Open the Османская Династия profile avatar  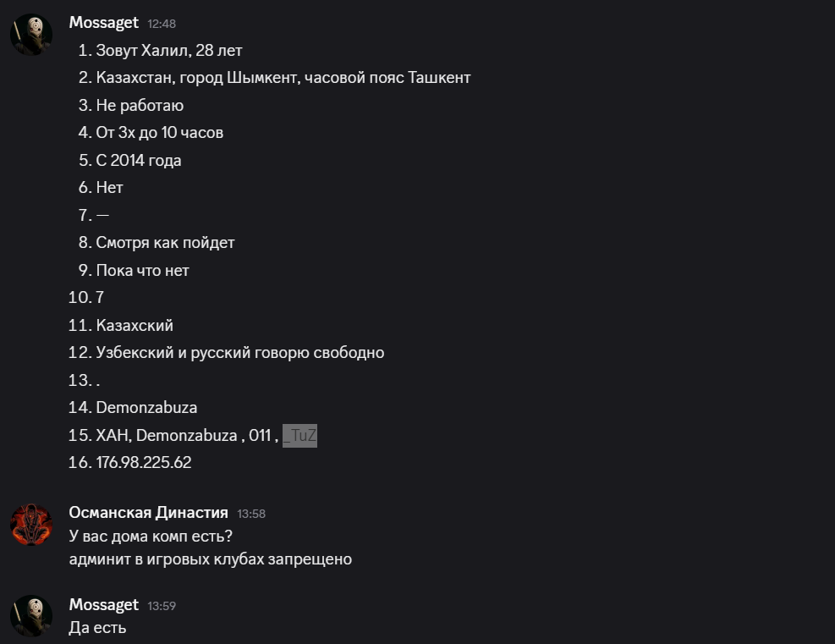[x=31, y=524]
